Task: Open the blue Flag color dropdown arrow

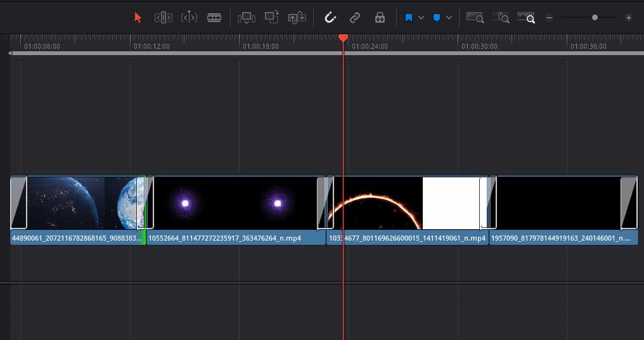Action: pos(421,18)
